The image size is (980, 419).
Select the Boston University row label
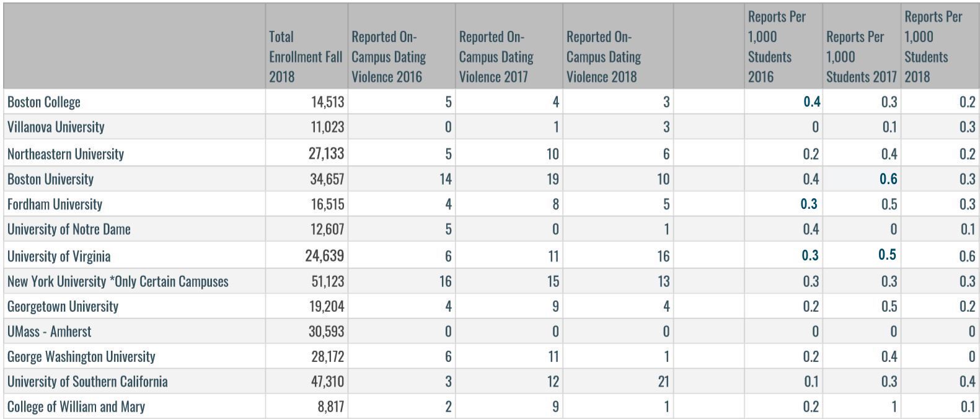click(x=50, y=179)
